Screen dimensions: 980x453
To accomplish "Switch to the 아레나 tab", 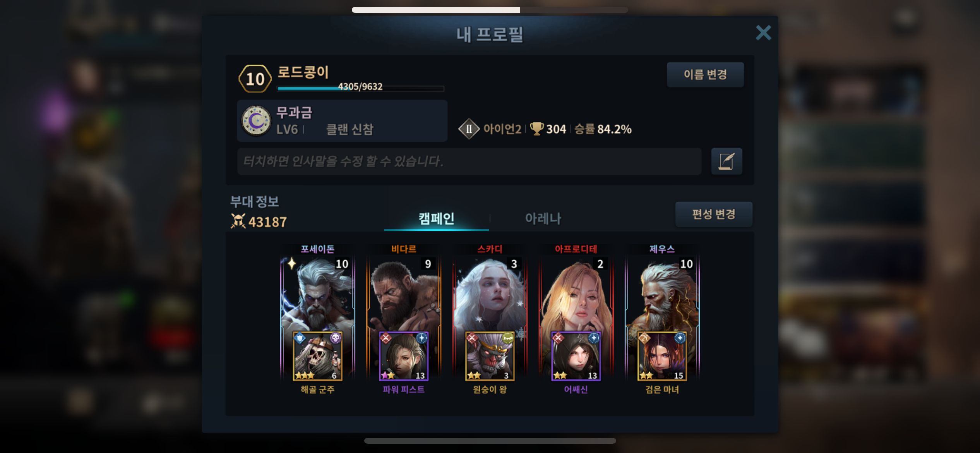I will [543, 218].
